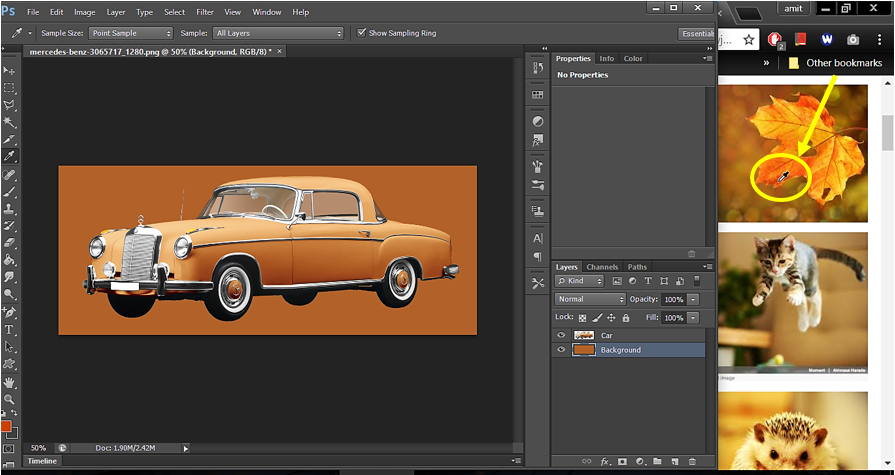Select the Eraser tool

(9, 243)
